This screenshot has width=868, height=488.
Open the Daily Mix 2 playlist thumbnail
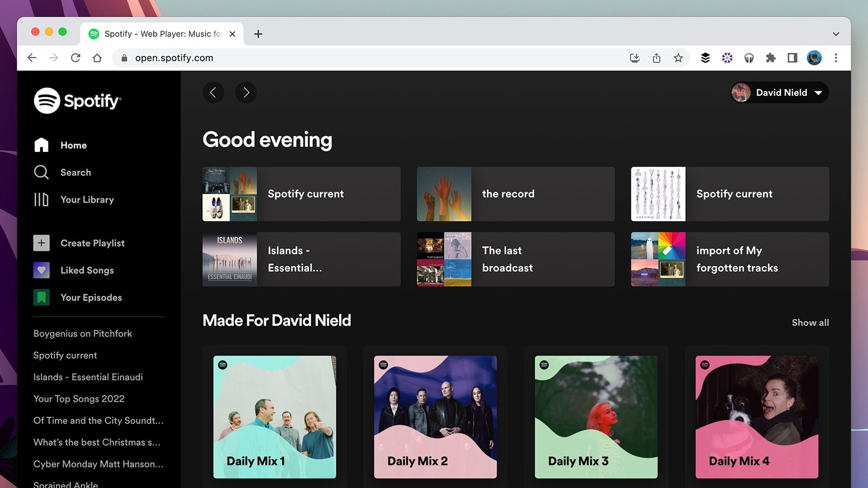pos(435,415)
